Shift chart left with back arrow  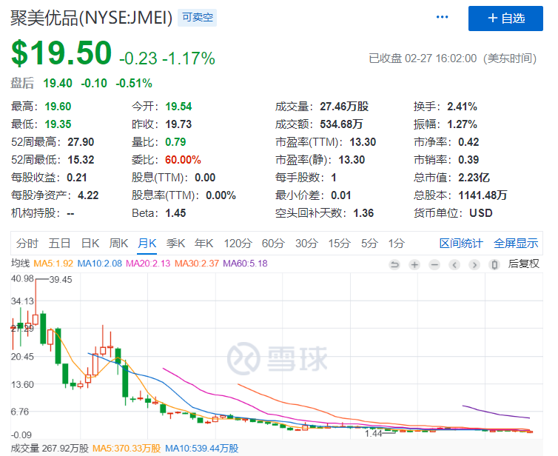454,264
